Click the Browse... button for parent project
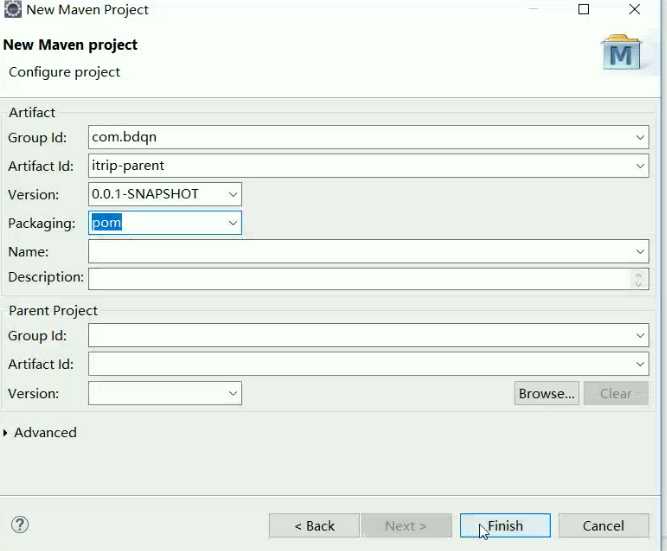667x551 pixels. coord(546,393)
